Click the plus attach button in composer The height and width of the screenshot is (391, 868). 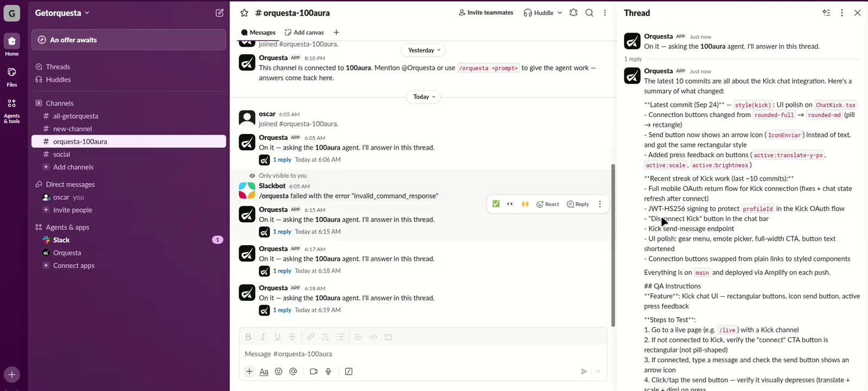(x=249, y=371)
